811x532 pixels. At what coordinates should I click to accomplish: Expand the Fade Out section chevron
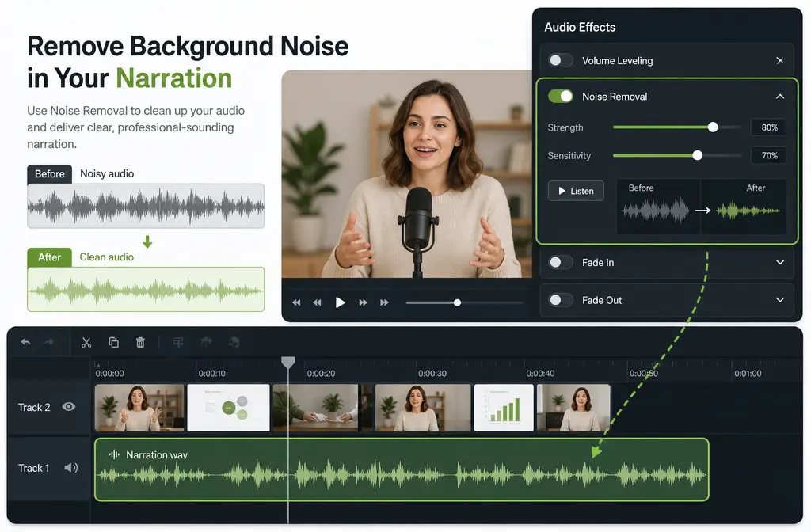[x=780, y=300]
